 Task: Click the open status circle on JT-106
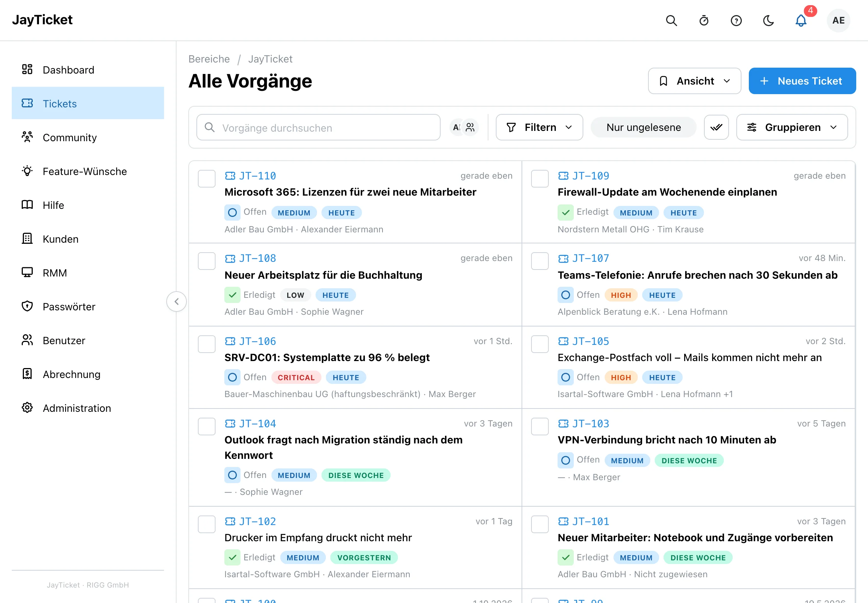coord(232,377)
